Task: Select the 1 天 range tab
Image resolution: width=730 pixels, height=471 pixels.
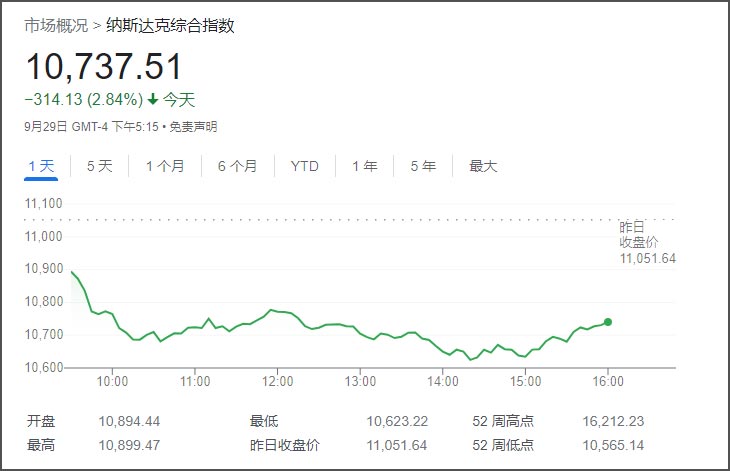Action: coord(41,166)
